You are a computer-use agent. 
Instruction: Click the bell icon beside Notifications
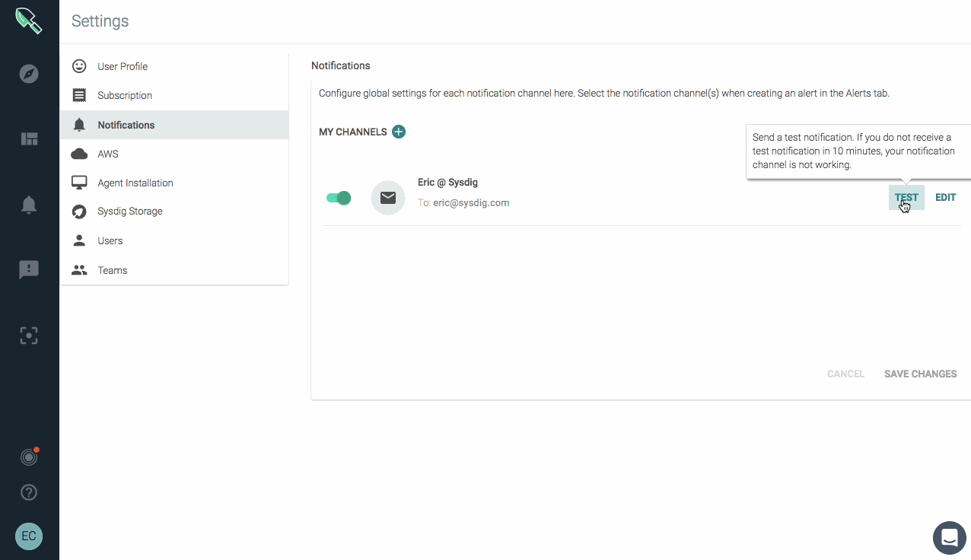point(79,125)
